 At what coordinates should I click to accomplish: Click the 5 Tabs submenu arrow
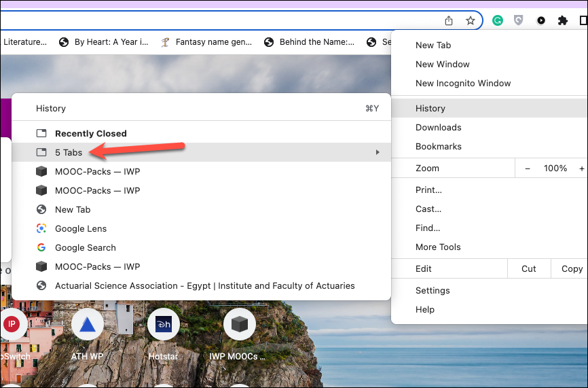click(378, 152)
